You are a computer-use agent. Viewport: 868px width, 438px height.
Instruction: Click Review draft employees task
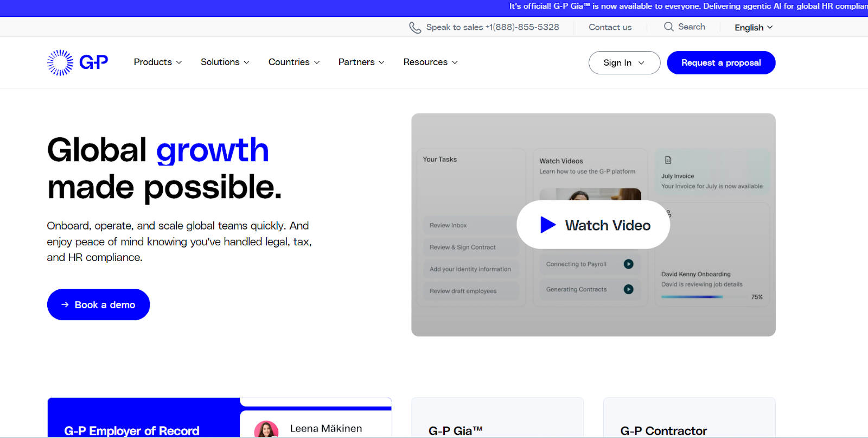(471, 291)
